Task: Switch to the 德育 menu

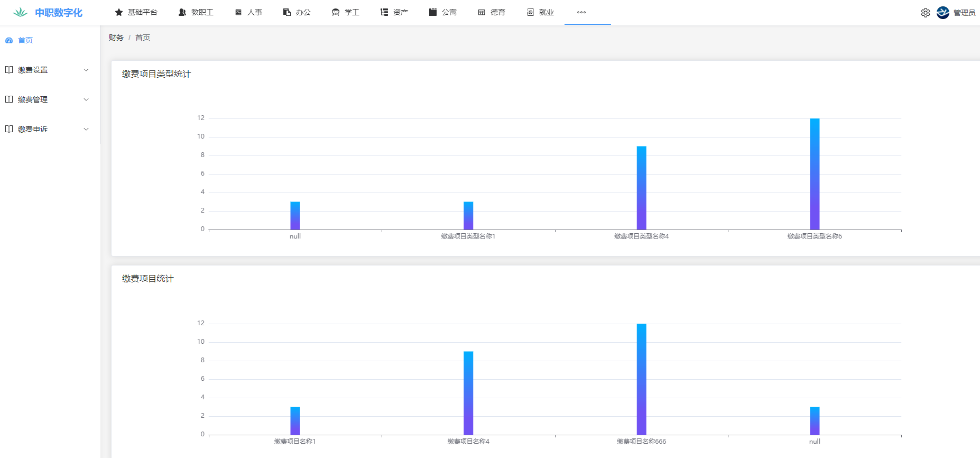Action: (492, 12)
